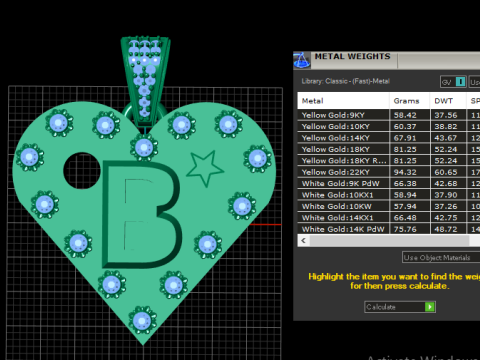Viewport: 480px width, 360px height.
Task: Sort by the Grams column header
Action: tap(406, 101)
